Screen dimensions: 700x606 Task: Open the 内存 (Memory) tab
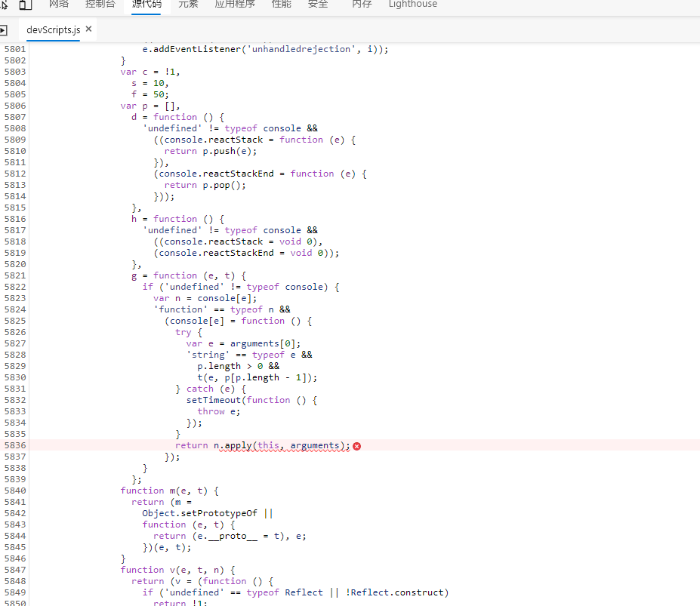click(362, 4)
